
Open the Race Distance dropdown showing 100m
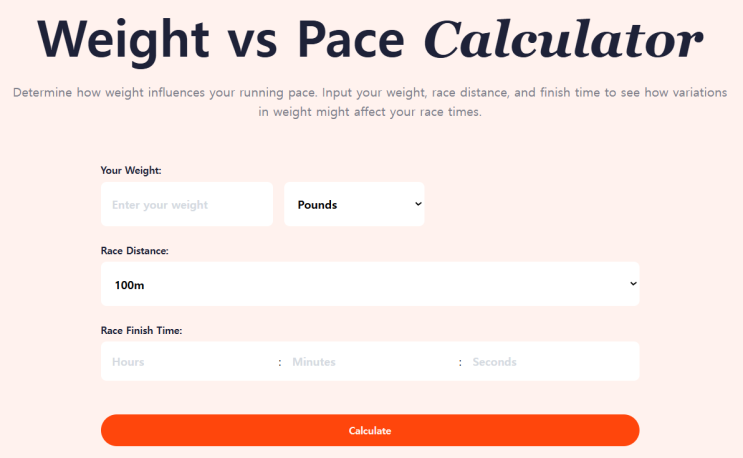coord(370,285)
